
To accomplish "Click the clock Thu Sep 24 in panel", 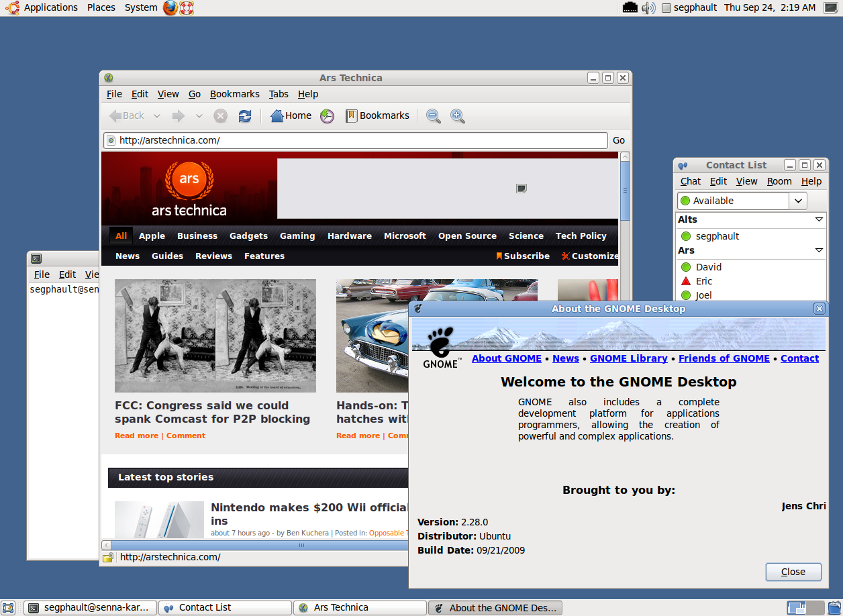I will click(x=770, y=8).
